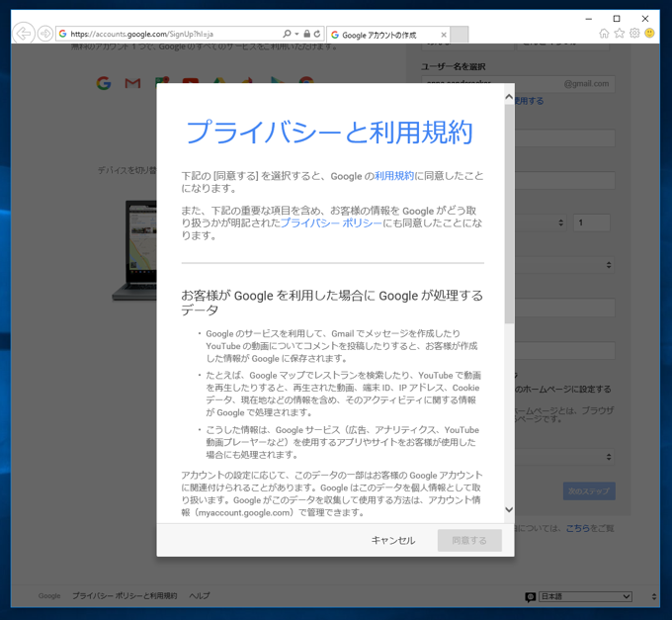Viewport: 672px width, 620px height.
Task: Click the security lock icon
Action: [307, 34]
